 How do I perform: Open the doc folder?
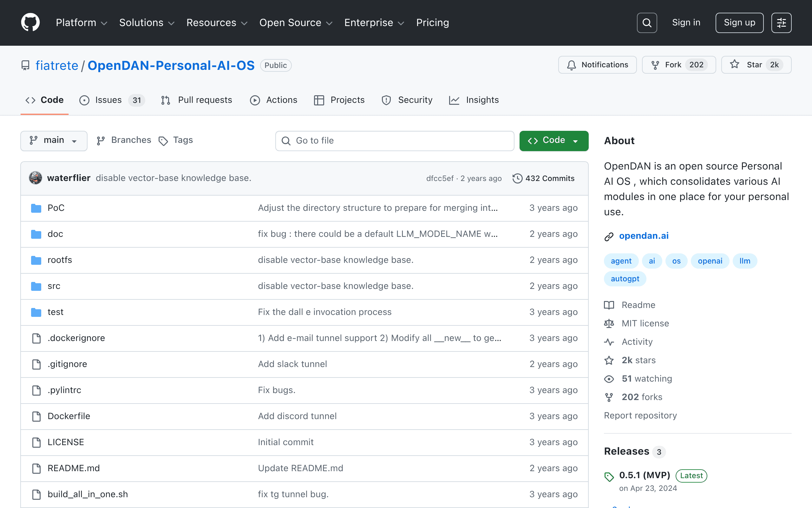(56, 234)
